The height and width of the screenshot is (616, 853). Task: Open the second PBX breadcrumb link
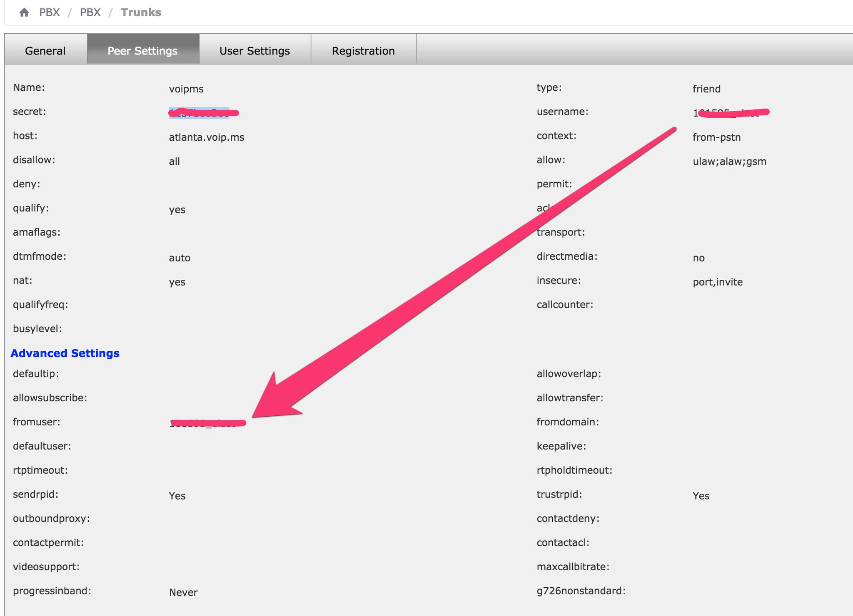click(x=90, y=12)
